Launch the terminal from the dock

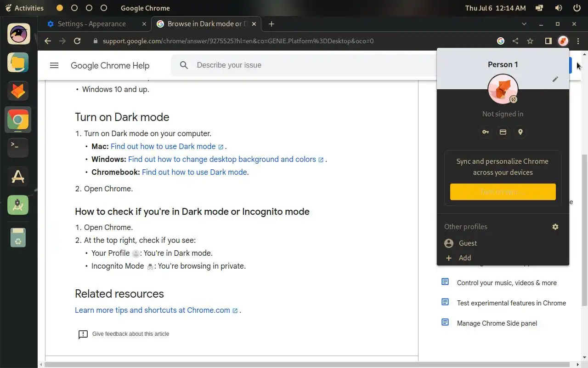pyautogui.click(x=18, y=148)
